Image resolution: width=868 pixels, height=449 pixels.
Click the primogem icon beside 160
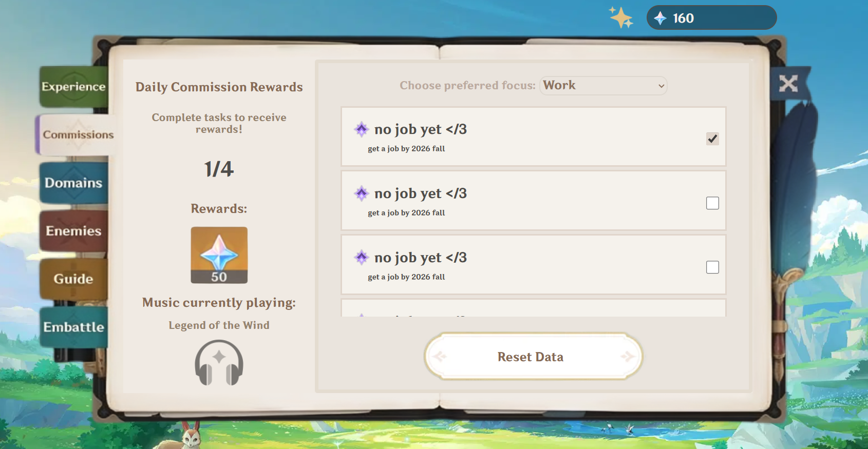pyautogui.click(x=660, y=18)
